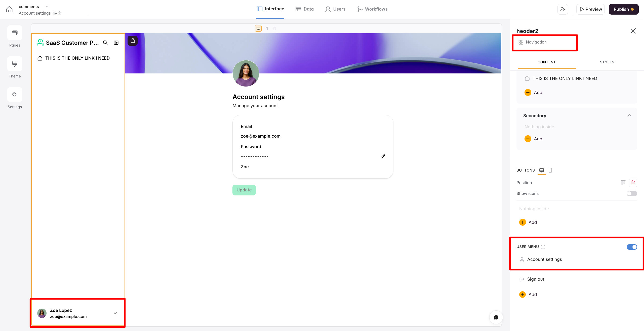This screenshot has width=644, height=331.
Task: Switch the canvas to mobile device preview
Action: [x=274, y=28]
